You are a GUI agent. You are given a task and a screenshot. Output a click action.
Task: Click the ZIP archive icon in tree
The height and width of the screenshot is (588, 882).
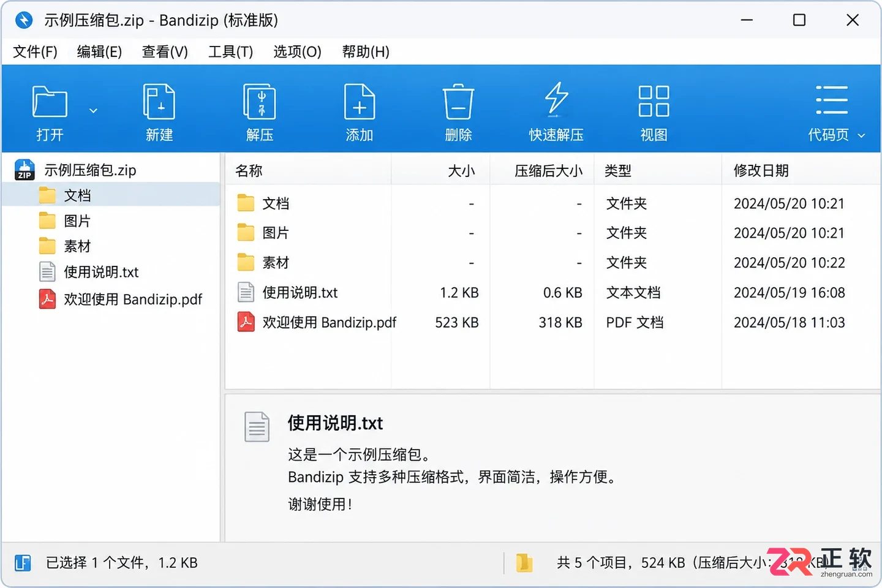pyautogui.click(x=24, y=170)
